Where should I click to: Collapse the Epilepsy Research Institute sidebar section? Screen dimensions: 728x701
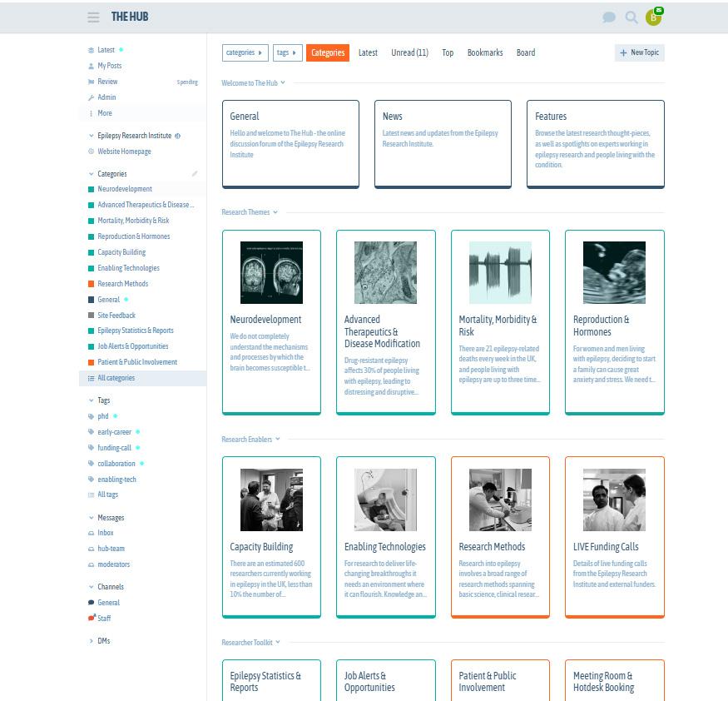[x=91, y=136]
